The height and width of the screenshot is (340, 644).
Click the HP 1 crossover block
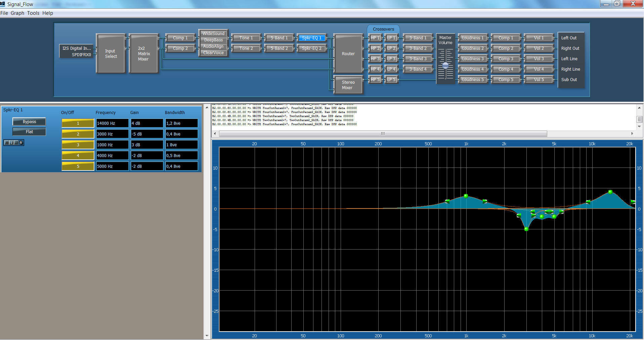(x=375, y=38)
